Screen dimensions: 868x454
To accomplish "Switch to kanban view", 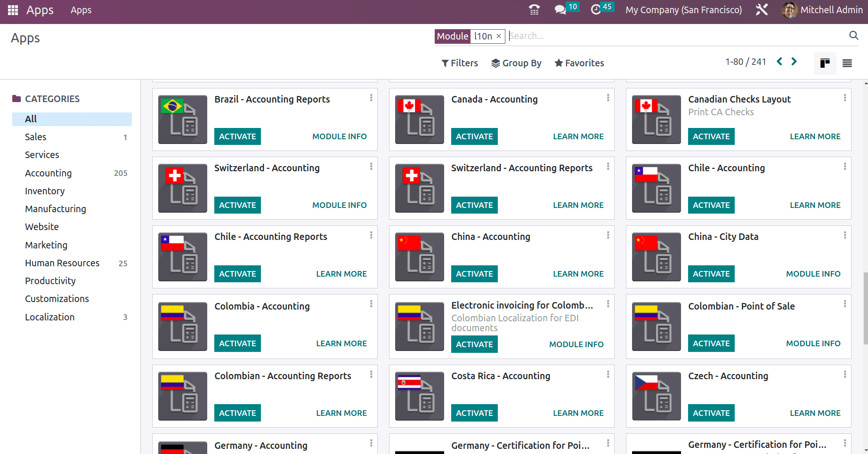I will click(x=825, y=63).
